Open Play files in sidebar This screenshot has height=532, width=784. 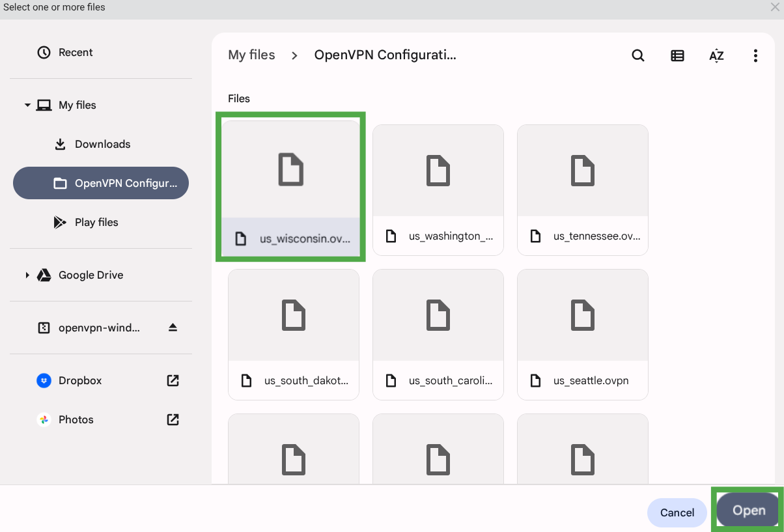(101, 222)
